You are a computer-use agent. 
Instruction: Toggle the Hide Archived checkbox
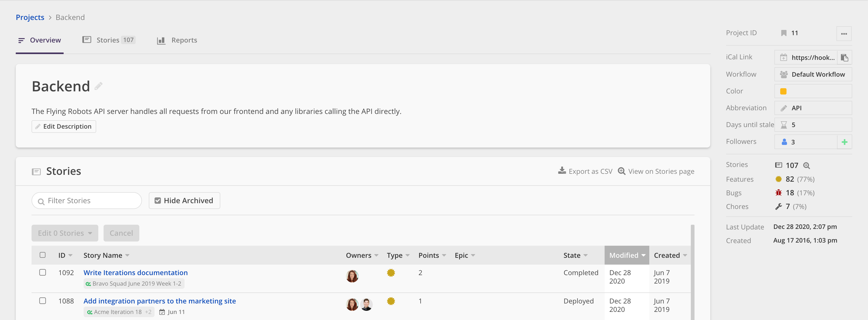pos(157,201)
